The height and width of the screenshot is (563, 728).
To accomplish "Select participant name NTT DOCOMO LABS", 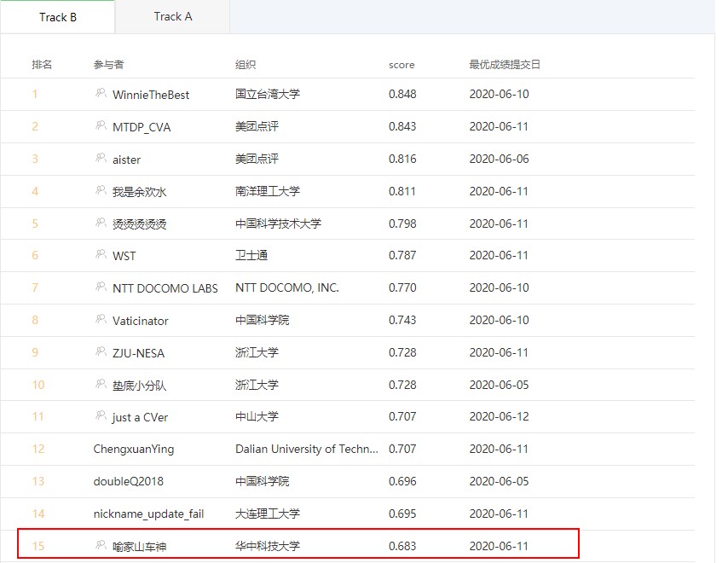I will [x=165, y=288].
